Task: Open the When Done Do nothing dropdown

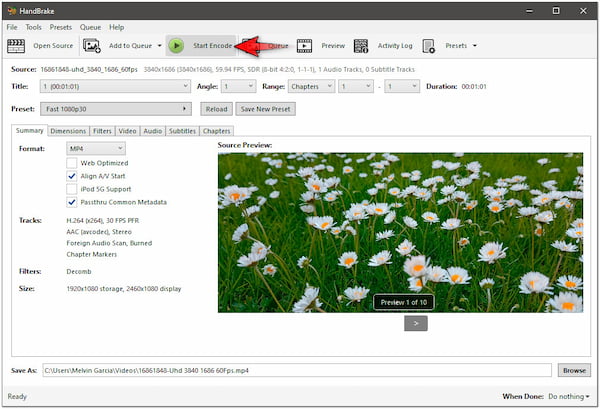Action: (569, 397)
